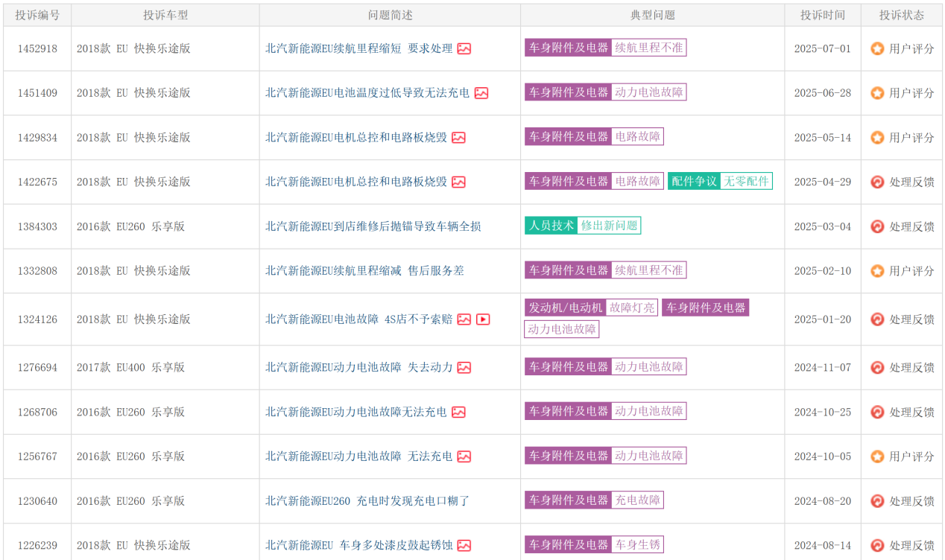Screen dimensions: 945x560
Task: Click orange star status icon for 1452918
Action: pyautogui.click(x=877, y=48)
